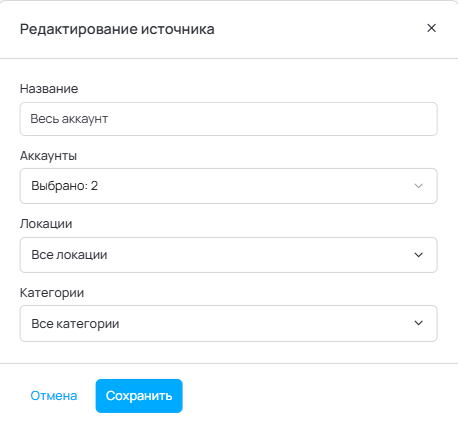Place cursor on the text Весь аккаунт

click(69, 119)
